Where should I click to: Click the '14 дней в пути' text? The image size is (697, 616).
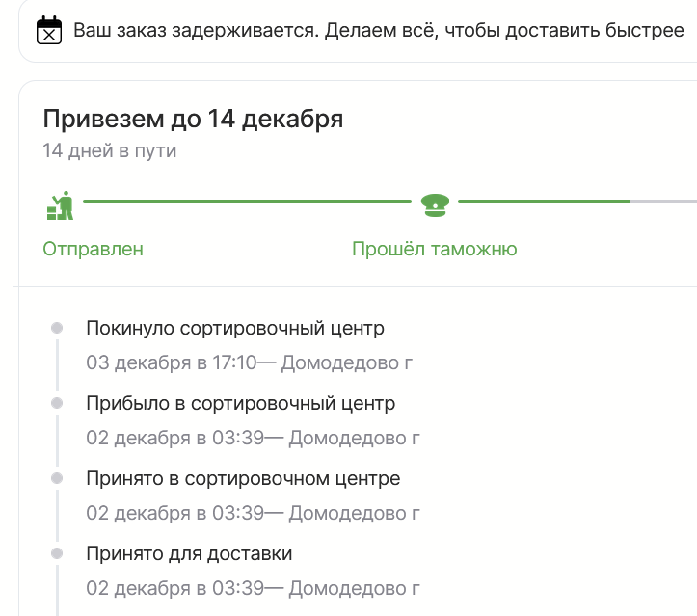click(x=109, y=150)
